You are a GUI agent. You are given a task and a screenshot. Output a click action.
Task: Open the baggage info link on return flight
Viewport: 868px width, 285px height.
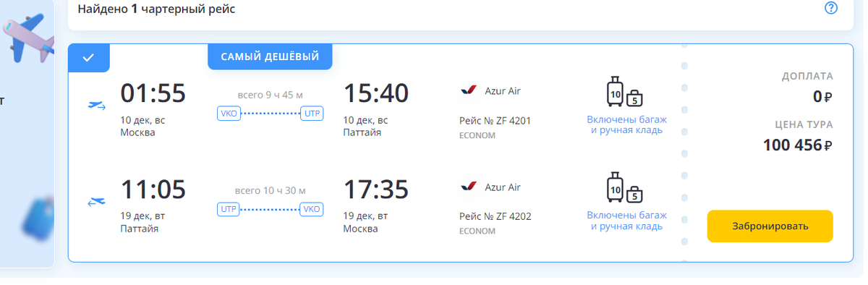click(626, 221)
